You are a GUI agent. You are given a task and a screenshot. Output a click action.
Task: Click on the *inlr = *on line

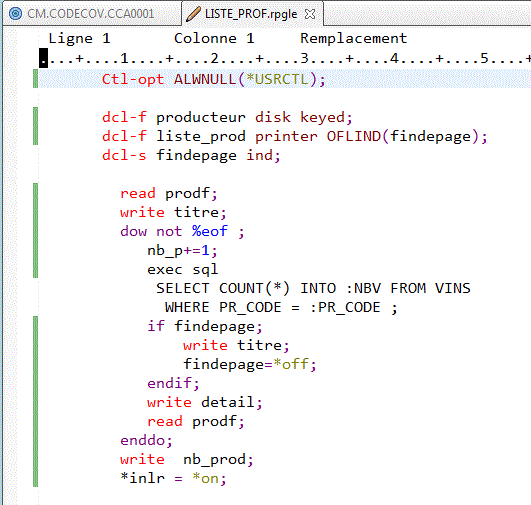tap(173, 478)
